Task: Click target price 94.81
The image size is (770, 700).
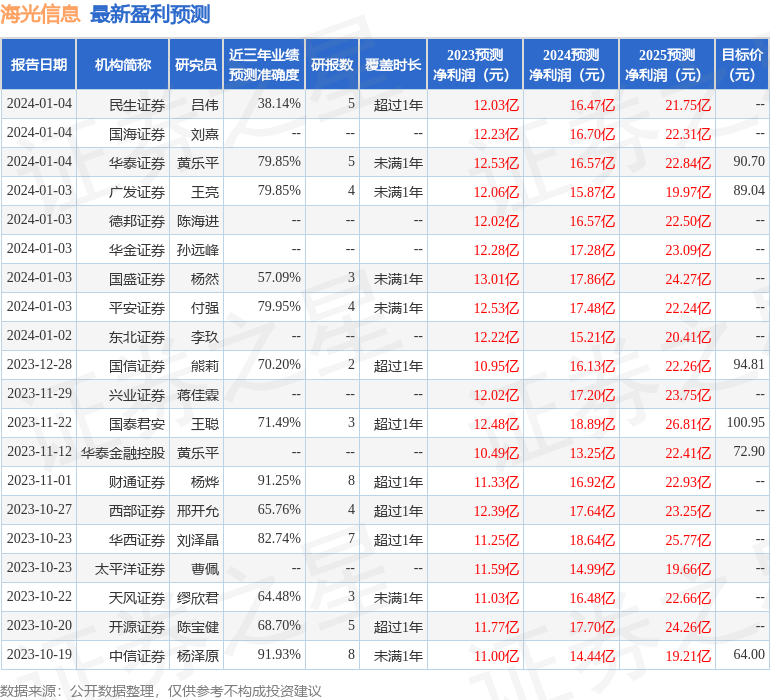Action: (x=749, y=364)
